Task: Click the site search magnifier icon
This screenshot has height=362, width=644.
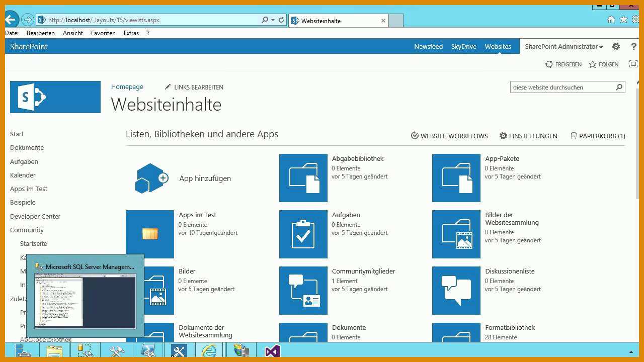Action: point(619,87)
